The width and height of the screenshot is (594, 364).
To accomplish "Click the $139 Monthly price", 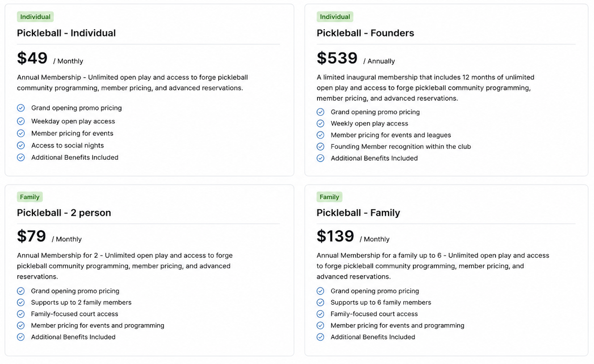I will [x=353, y=236].
